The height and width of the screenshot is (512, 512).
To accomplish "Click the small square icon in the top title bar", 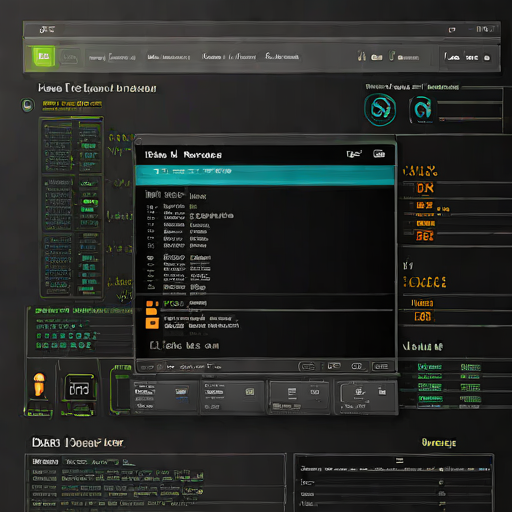I will [x=452, y=30].
